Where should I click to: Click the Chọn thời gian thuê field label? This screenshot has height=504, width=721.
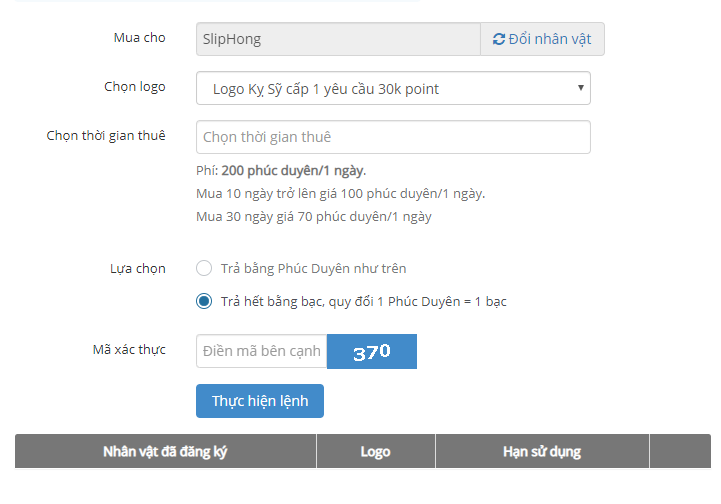coord(106,135)
